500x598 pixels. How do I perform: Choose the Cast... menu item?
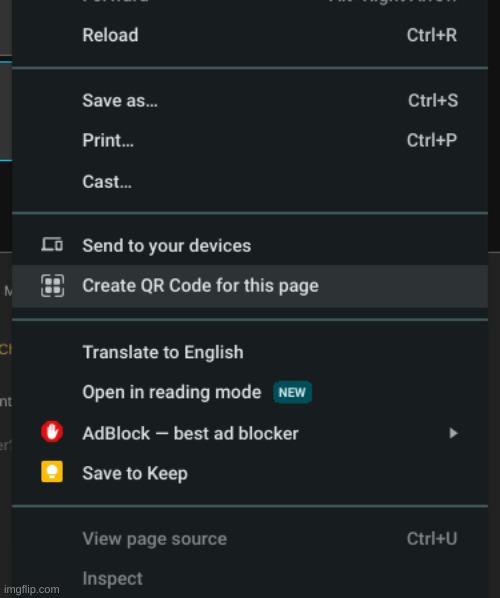tap(250, 182)
